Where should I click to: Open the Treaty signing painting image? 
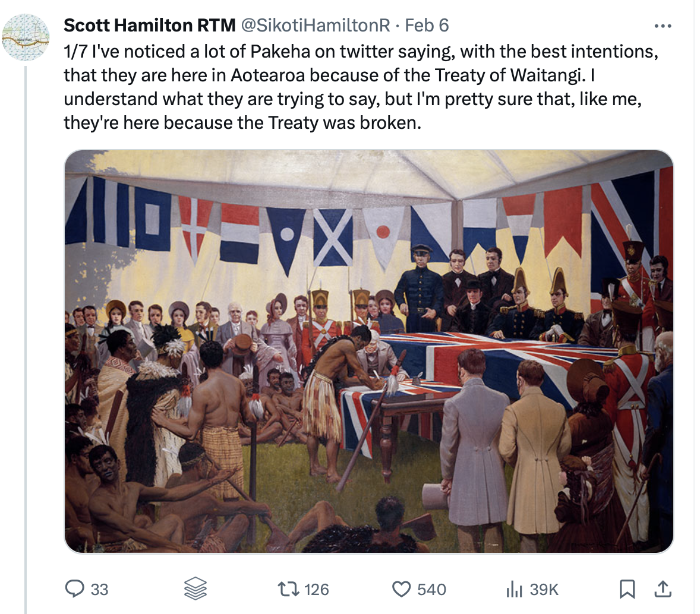click(369, 351)
